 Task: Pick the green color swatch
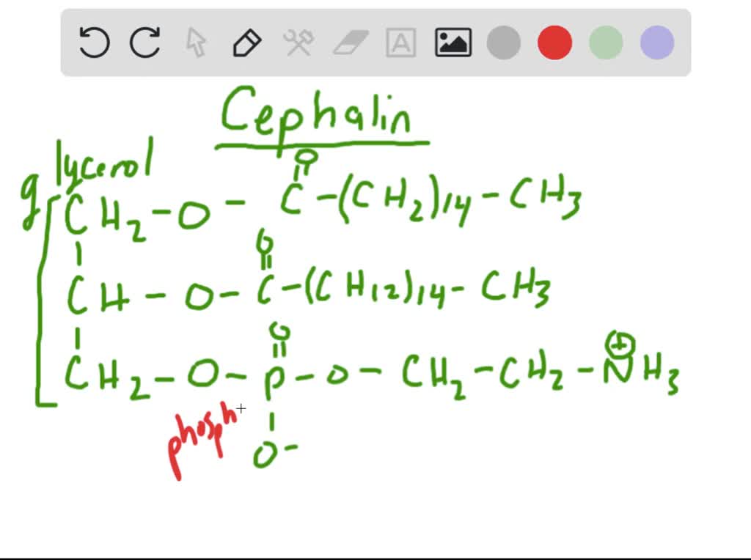tap(605, 43)
